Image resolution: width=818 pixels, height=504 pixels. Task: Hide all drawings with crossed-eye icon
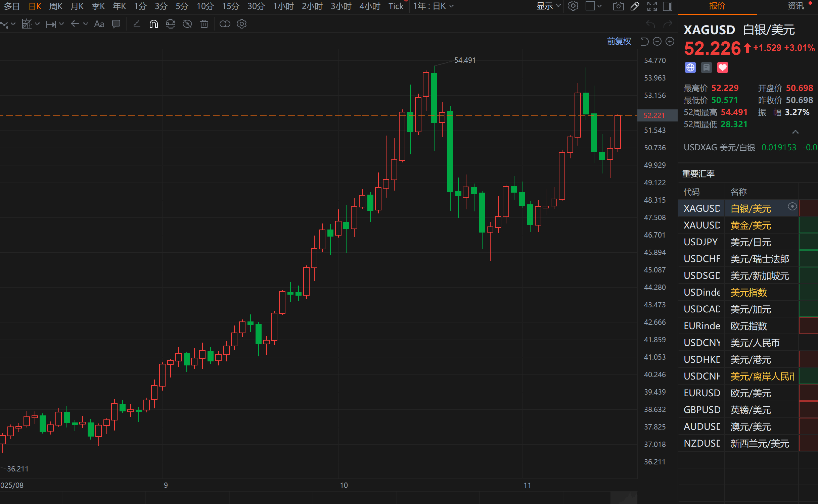[187, 24]
